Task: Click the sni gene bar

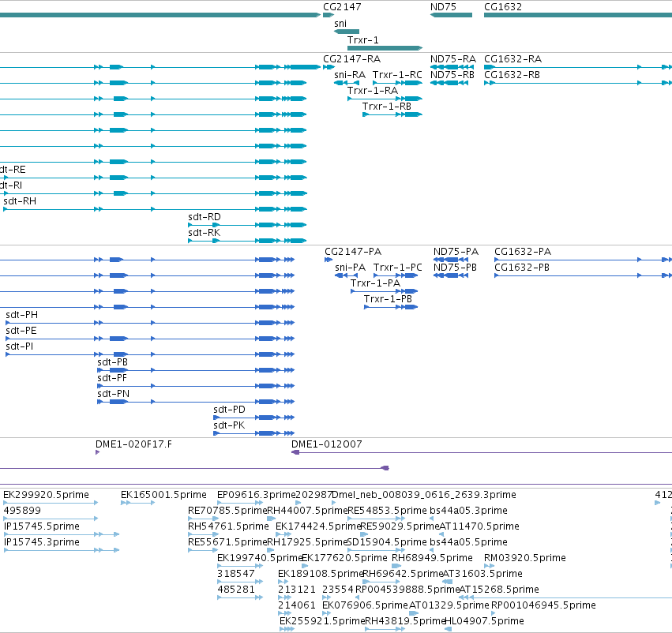Action: pyautogui.click(x=347, y=32)
